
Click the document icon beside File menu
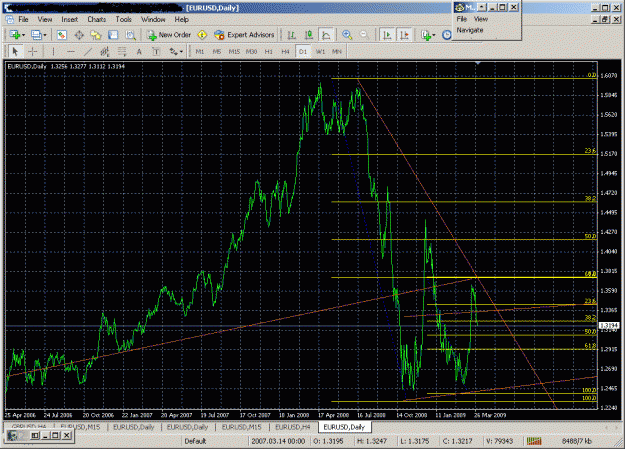point(9,19)
